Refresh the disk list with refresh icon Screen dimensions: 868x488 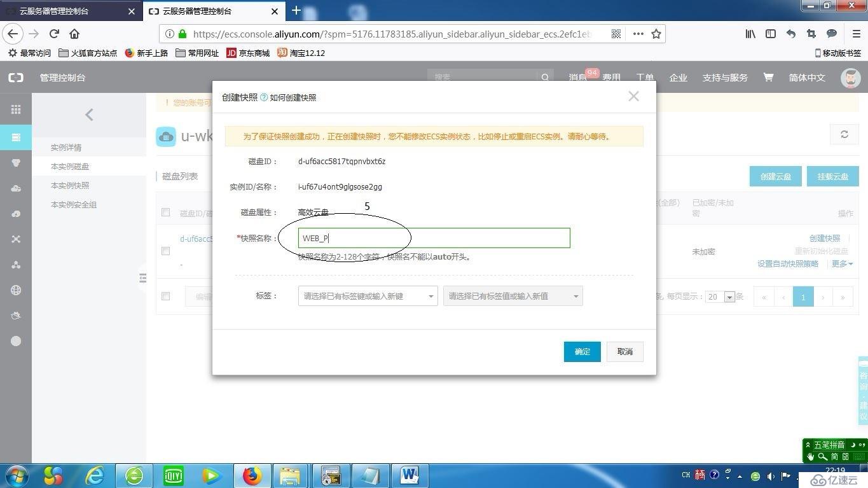pos(844,134)
